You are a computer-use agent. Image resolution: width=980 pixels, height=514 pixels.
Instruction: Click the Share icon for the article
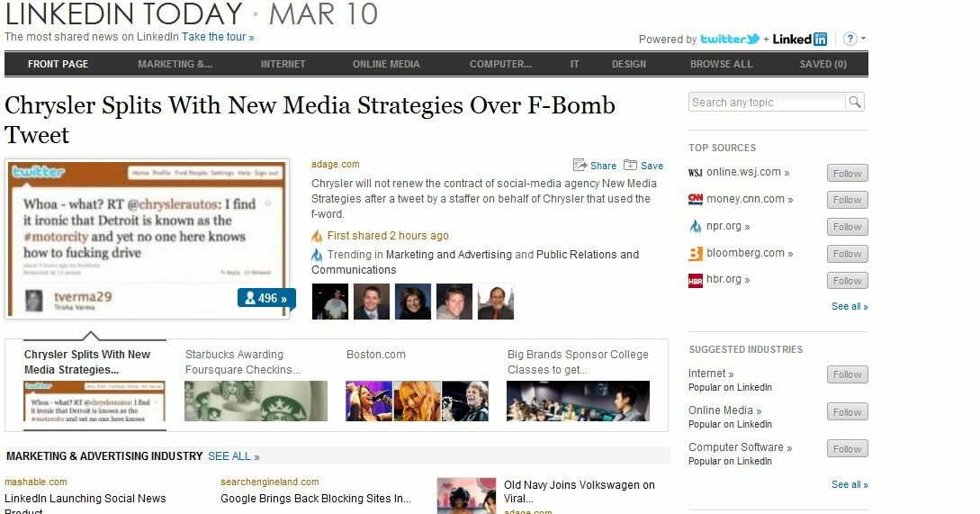580,165
